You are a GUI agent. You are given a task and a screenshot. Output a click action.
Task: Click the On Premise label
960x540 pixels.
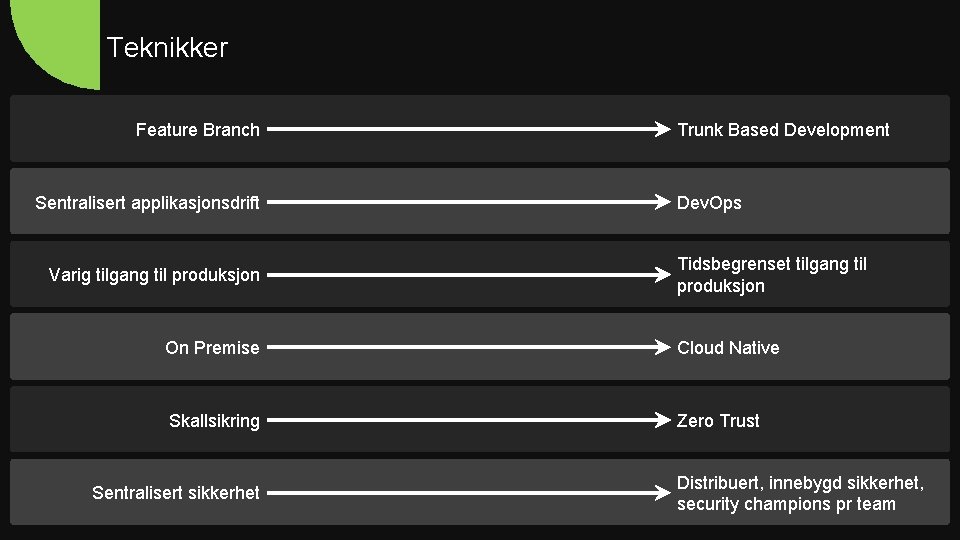(212, 348)
